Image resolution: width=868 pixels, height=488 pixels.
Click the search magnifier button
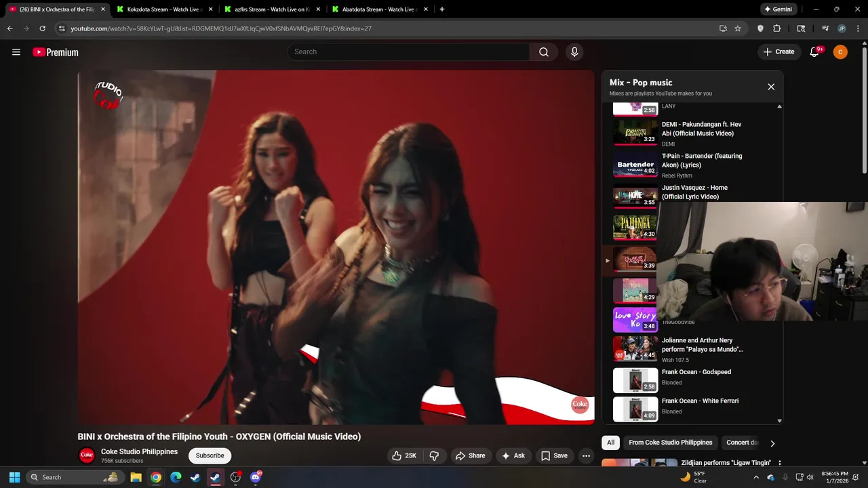click(x=544, y=52)
